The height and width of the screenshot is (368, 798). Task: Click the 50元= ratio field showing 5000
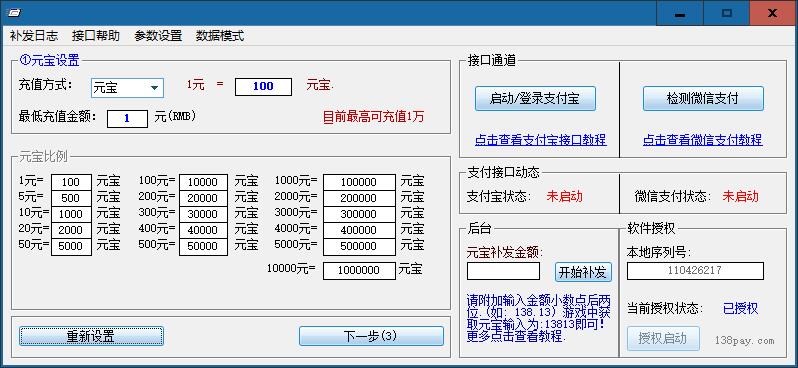(x=71, y=246)
